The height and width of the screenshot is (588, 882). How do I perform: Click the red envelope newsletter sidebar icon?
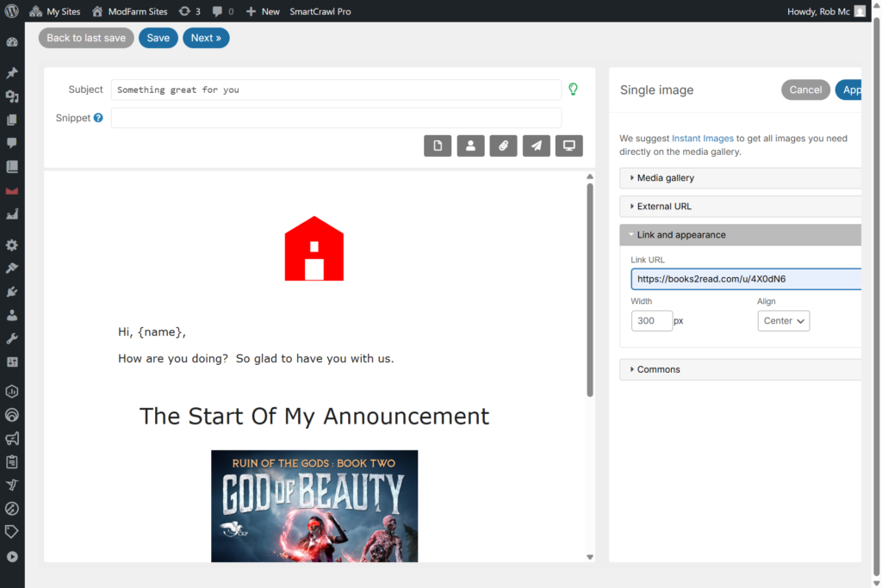[12, 190]
